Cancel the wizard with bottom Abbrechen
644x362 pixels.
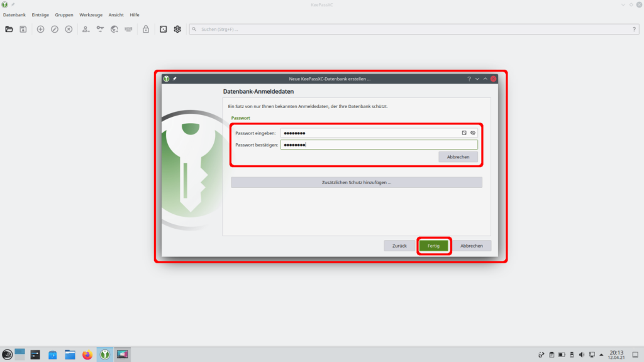pyautogui.click(x=472, y=246)
